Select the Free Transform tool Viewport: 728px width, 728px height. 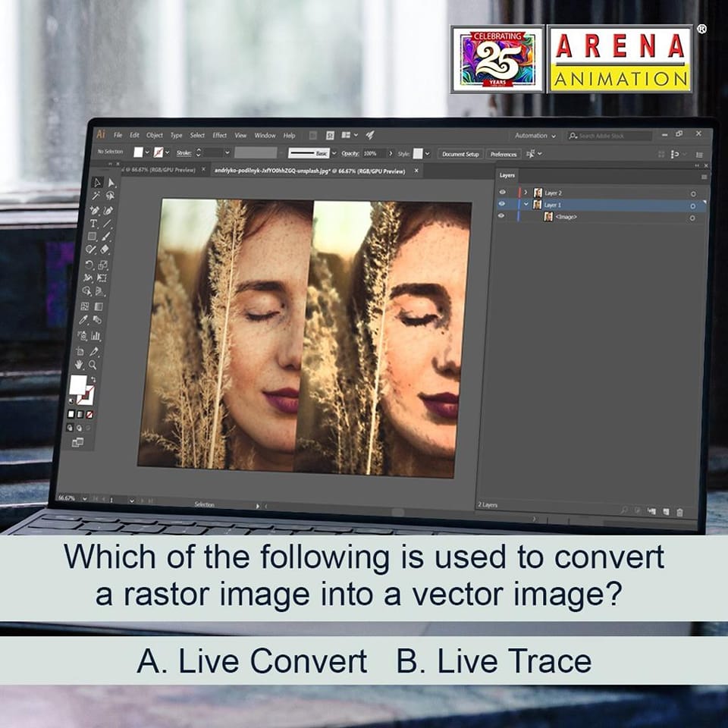pos(102,278)
